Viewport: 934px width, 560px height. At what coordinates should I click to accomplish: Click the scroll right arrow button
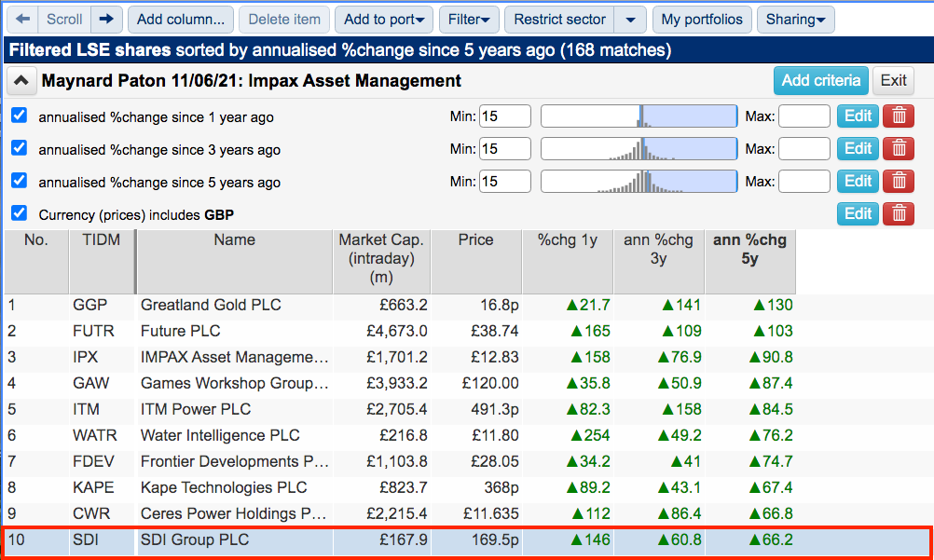tap(106, 20)
